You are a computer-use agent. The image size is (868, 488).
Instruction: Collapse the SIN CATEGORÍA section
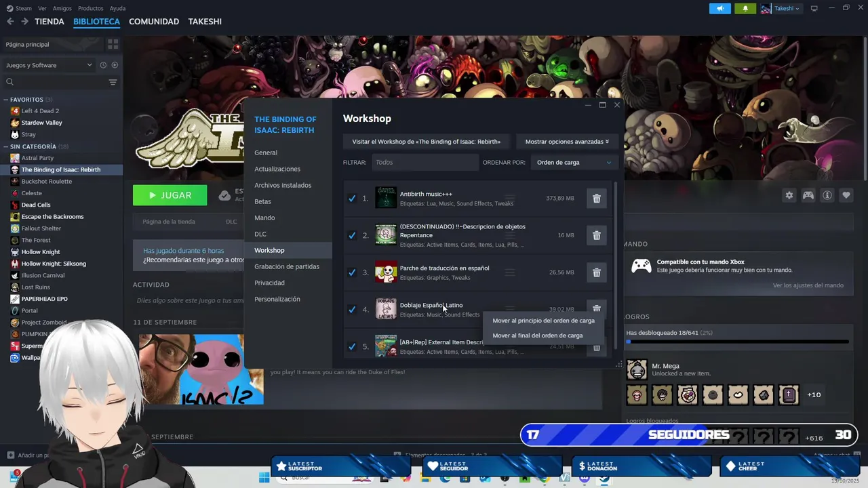click(x=6, y=146)
